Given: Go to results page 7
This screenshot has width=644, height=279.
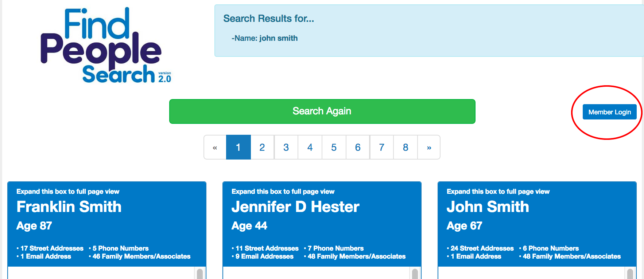Looking at the screenshot, I should (x=381, y=147).
